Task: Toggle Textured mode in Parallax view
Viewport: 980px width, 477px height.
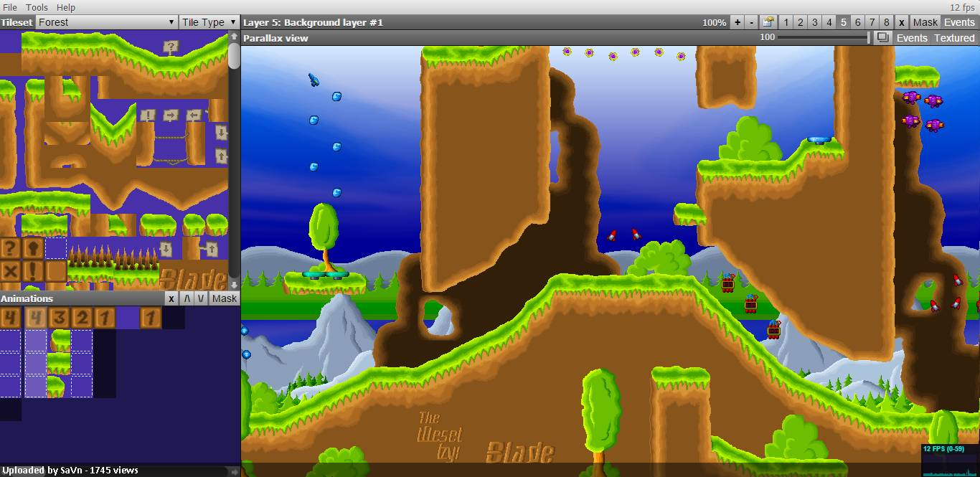Action: coord(953,38)
